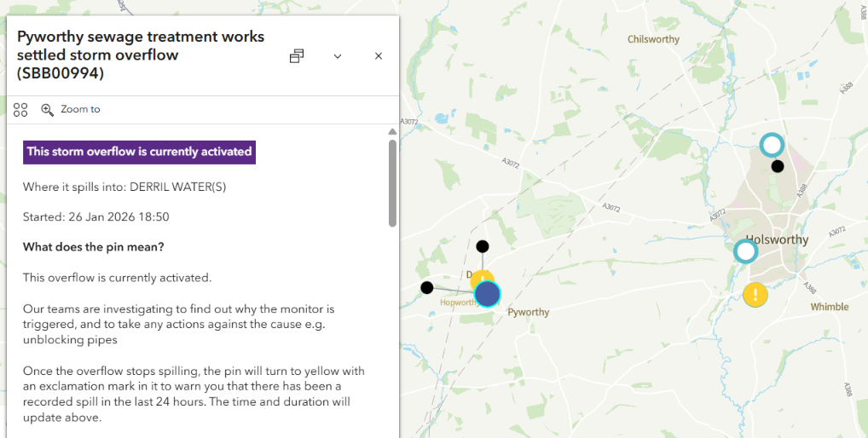Click the yellow pin partly hidden behind blue pin
This screenshot has width=868, height=438.
(x=480, y=277)
